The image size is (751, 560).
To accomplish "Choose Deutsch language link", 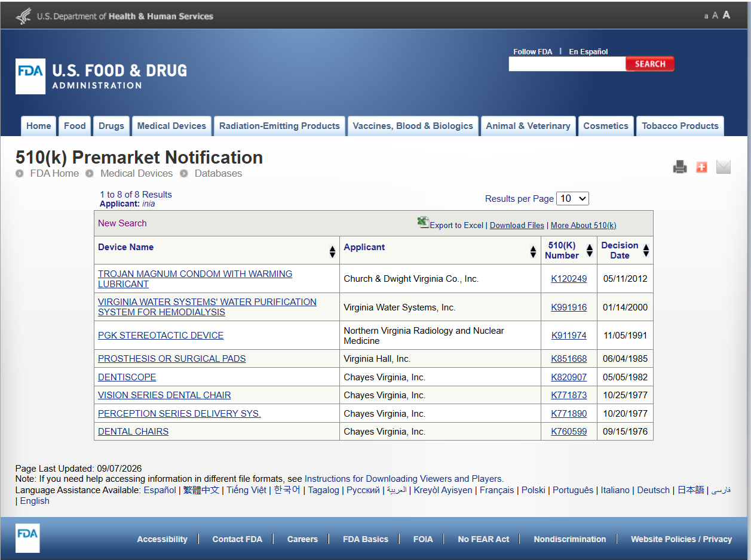I will tap(654, 490).
